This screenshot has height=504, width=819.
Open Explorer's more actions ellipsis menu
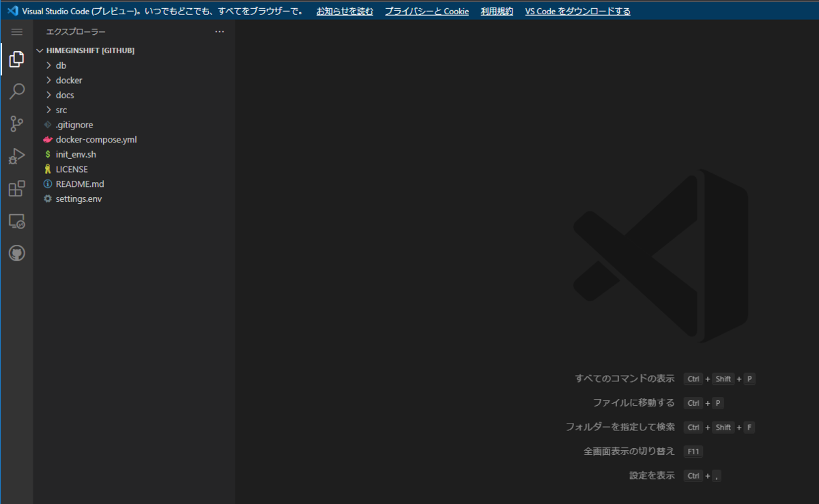click(219, 31)
